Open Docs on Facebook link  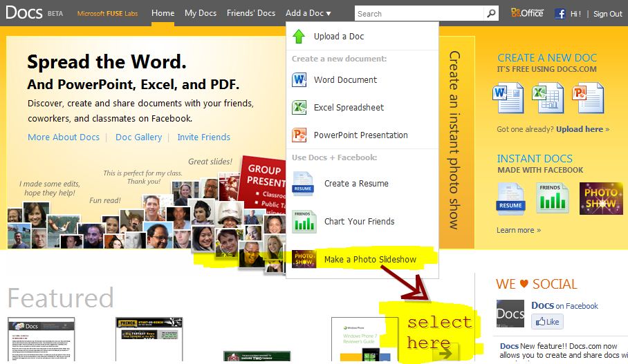click(564, 305)
